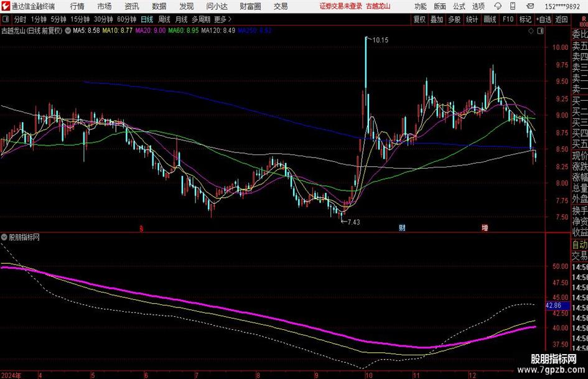This screenshot has width=588, height=379.
Task: Open the 多周期 multi-period view
Action: click(201, 19)
